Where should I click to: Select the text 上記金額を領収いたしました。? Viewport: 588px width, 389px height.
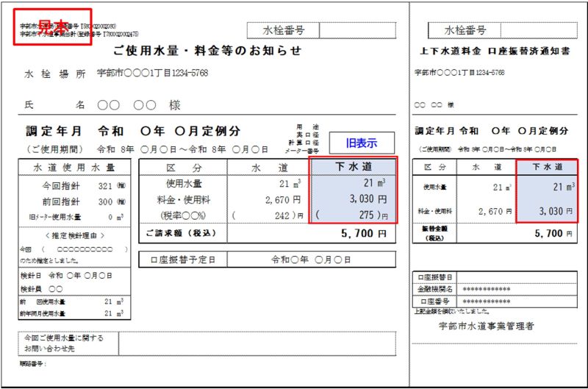tap(452, 311)
